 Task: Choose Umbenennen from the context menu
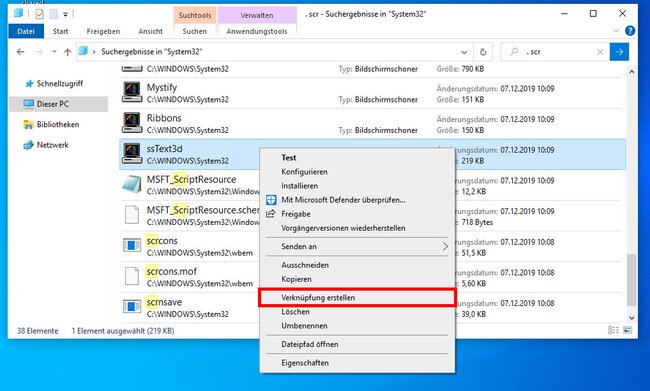(x=304, y=326)
